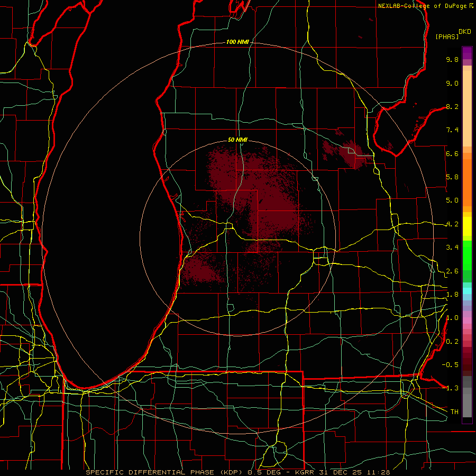Click the 100 NMI range ring label
Viewport: 476px width, 476px height.
click(x=237, y=42)
